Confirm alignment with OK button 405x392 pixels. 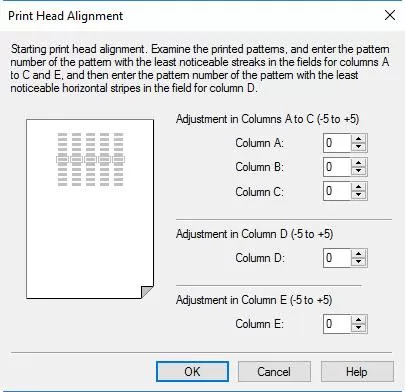(192, 372)
